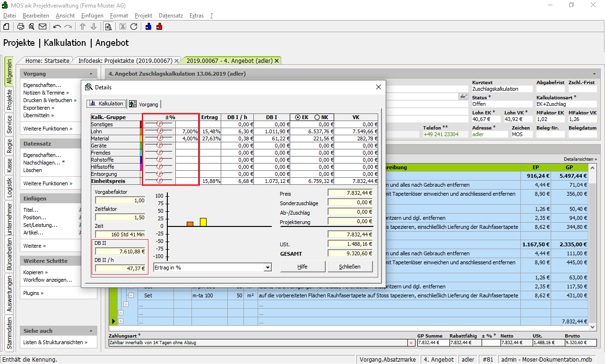Select the EK radio button

click(298, 117)
